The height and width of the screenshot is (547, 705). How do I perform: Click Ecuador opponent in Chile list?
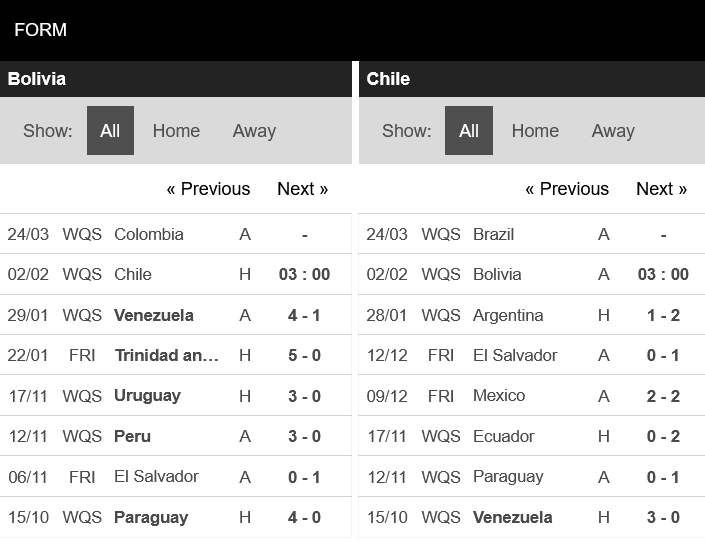click(x=503, y=436)
